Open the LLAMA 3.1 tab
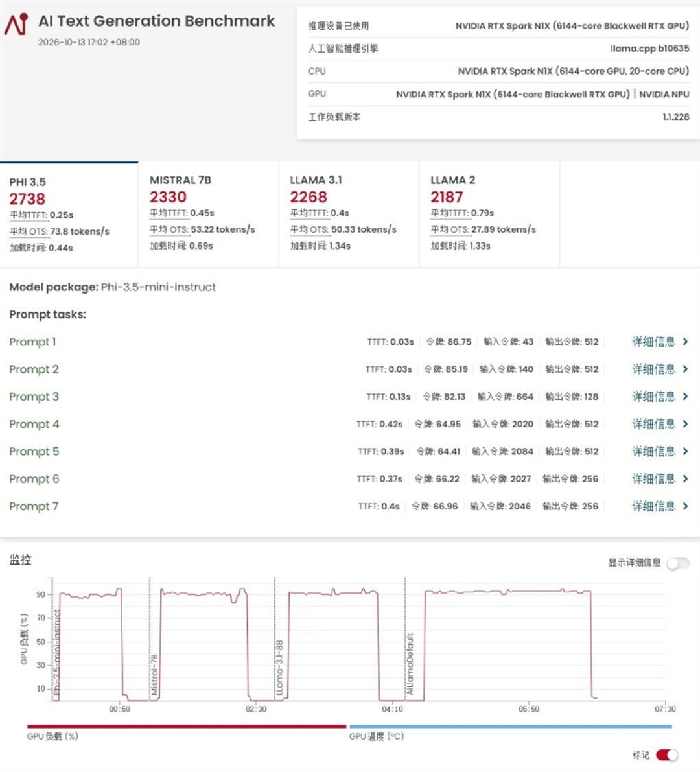This screenshot has height=772, width=700. click(349, 215)
